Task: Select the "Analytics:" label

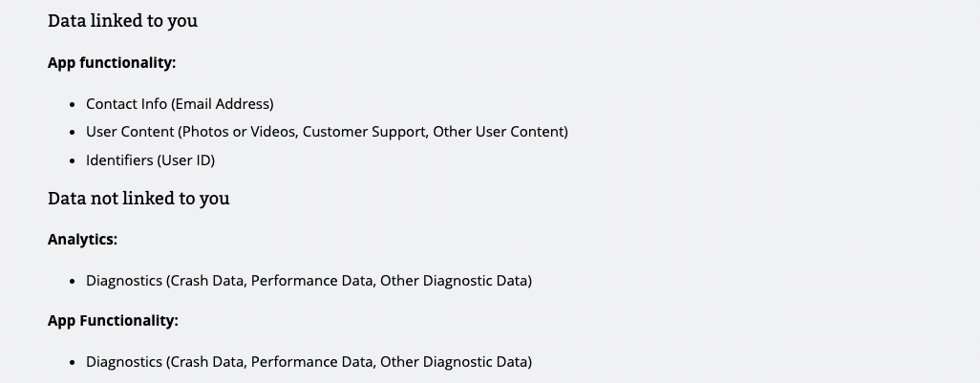Action: [x=82, y=240]
